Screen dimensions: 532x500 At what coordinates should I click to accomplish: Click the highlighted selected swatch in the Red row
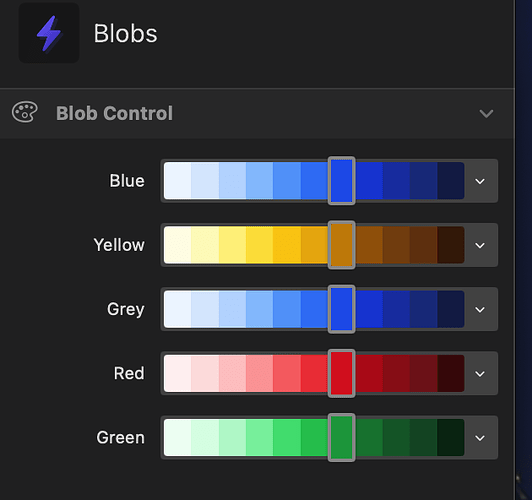click(342, 373)
